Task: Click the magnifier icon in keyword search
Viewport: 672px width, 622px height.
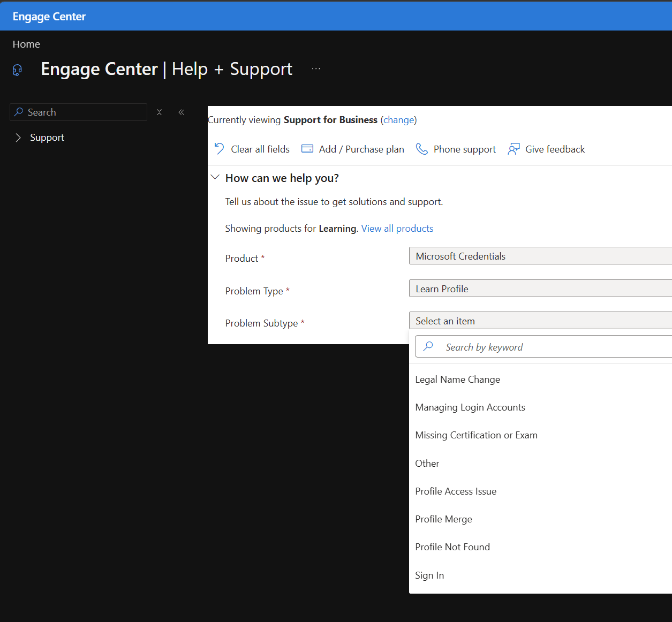Action: point(428,346)
